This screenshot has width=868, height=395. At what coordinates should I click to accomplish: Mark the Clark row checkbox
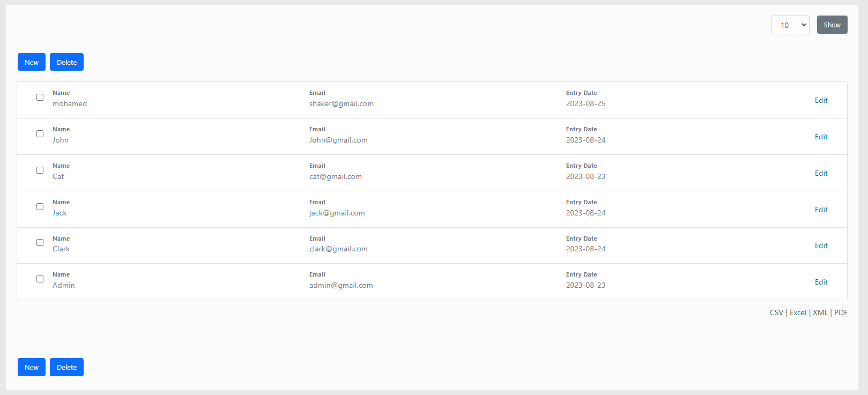point(40,243)
